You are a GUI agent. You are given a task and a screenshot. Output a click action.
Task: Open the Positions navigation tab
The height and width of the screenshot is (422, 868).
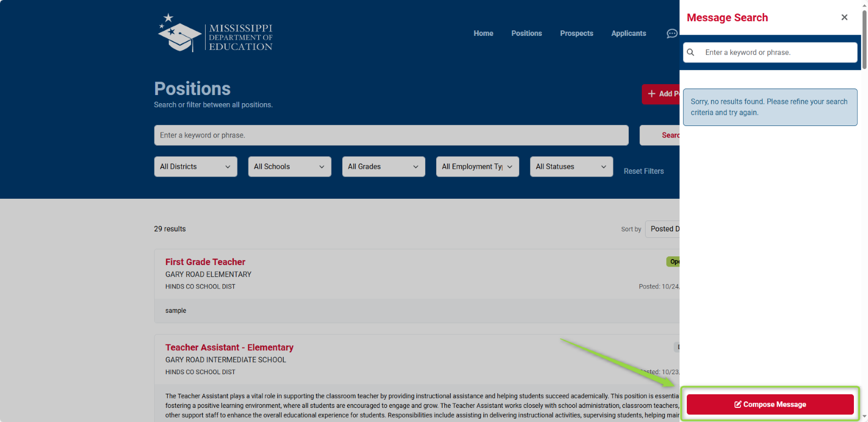point(526,34)
